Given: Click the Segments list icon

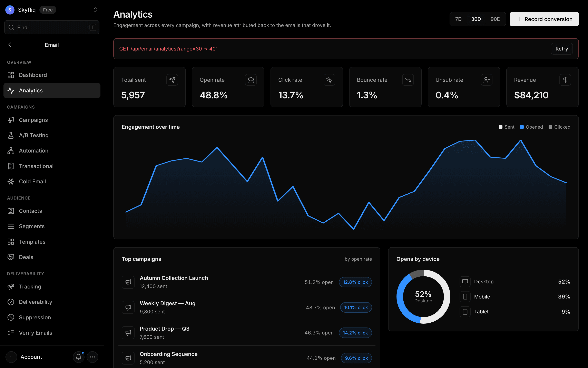Looking at the screenshot, I should [11, 226].
